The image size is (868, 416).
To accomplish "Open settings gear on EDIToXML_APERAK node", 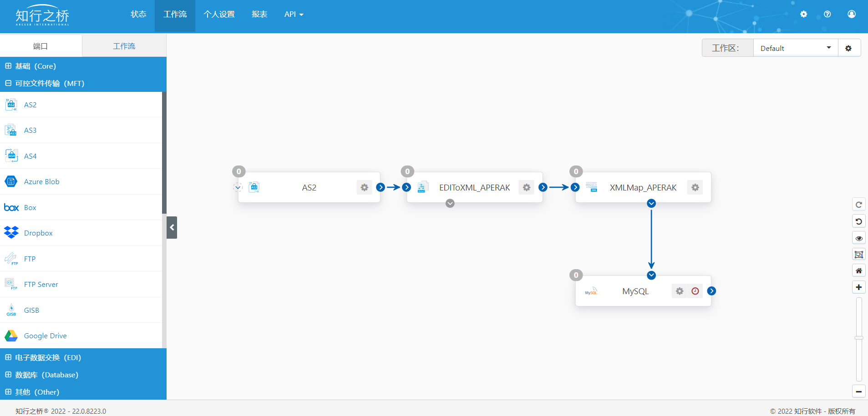I will click(526, 187).
